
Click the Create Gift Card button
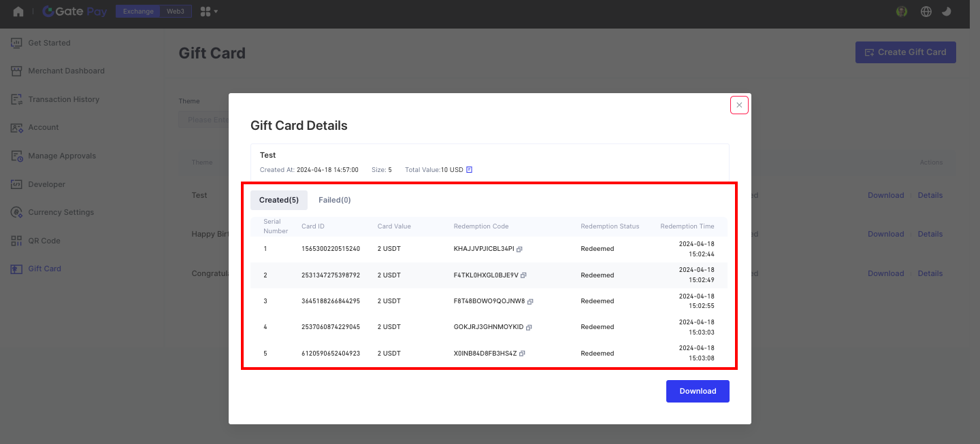pyautogui.click(x=905, y=52)
